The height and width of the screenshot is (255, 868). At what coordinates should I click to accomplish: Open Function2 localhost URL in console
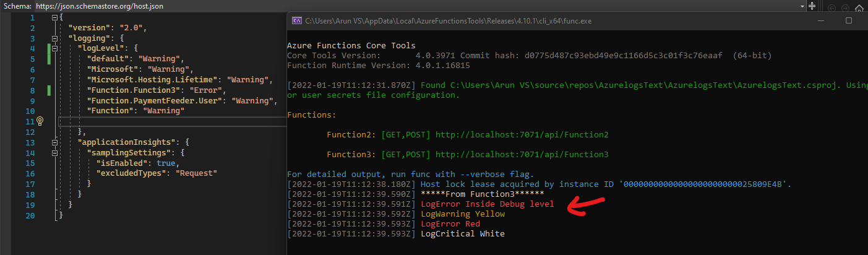[x=522, y=134]
